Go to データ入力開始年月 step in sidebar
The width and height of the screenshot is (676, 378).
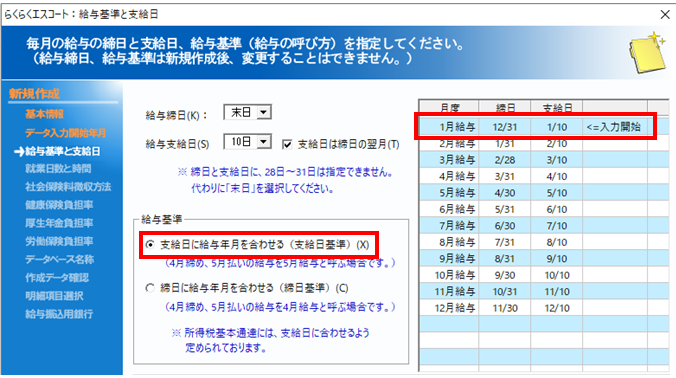click(x=65, y=133)
